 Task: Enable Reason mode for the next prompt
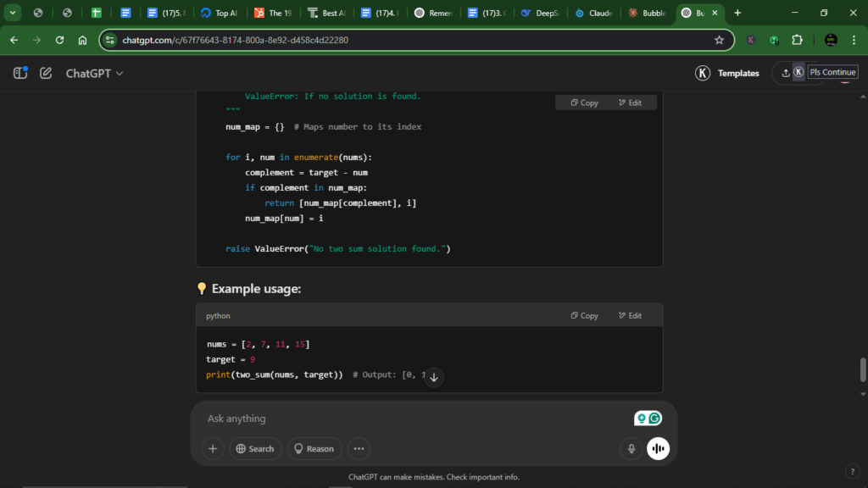314,448
